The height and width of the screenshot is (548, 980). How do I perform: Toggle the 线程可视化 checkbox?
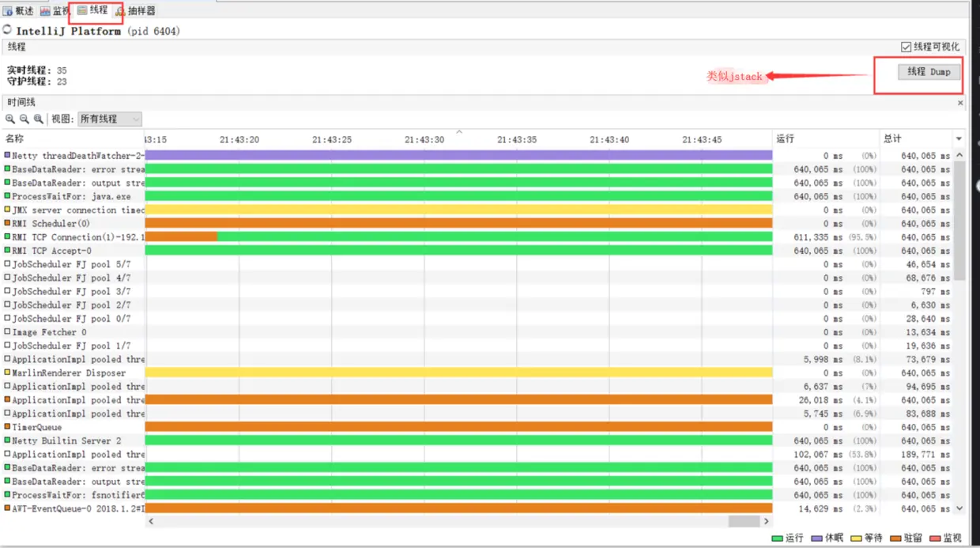tap(906, 47)
